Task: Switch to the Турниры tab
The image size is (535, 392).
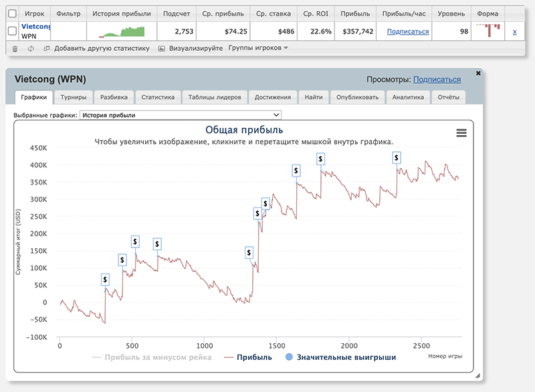Action: tap(74, 97)
